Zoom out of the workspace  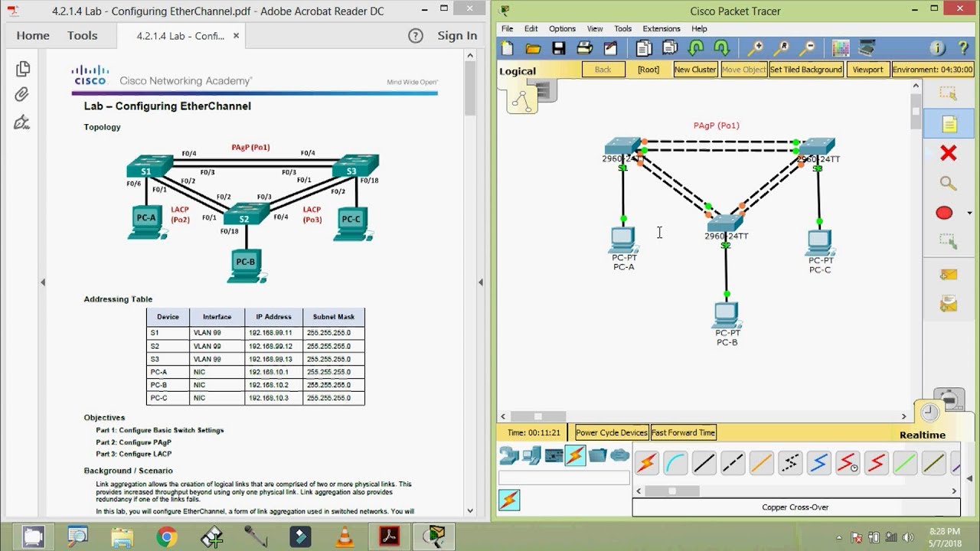807,48
